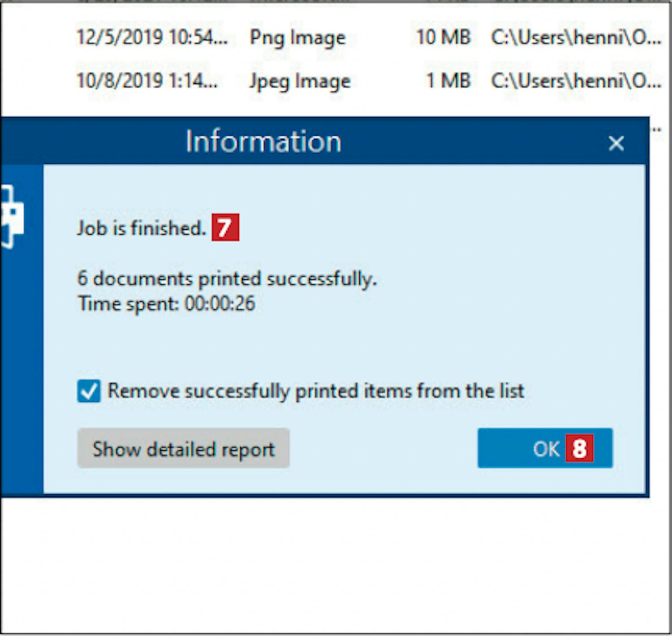Uncheck Remove successfully printed items checkbox
672x636 pixels.
pos(89,391)
